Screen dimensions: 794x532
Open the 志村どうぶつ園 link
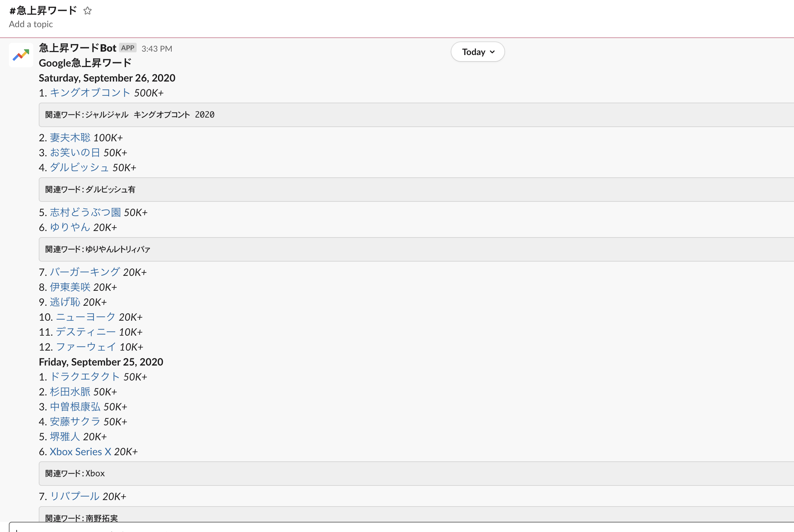tap(85, 212)
